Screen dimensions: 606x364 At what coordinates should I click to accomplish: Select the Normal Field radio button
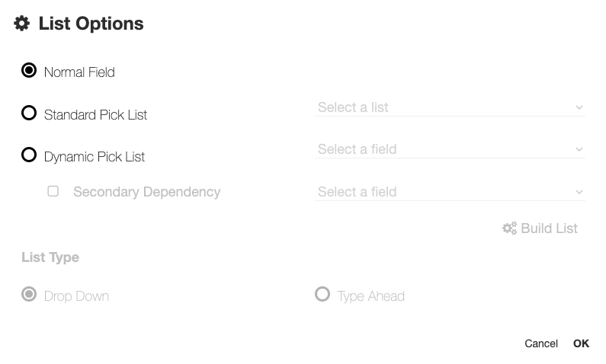(29, 71)
